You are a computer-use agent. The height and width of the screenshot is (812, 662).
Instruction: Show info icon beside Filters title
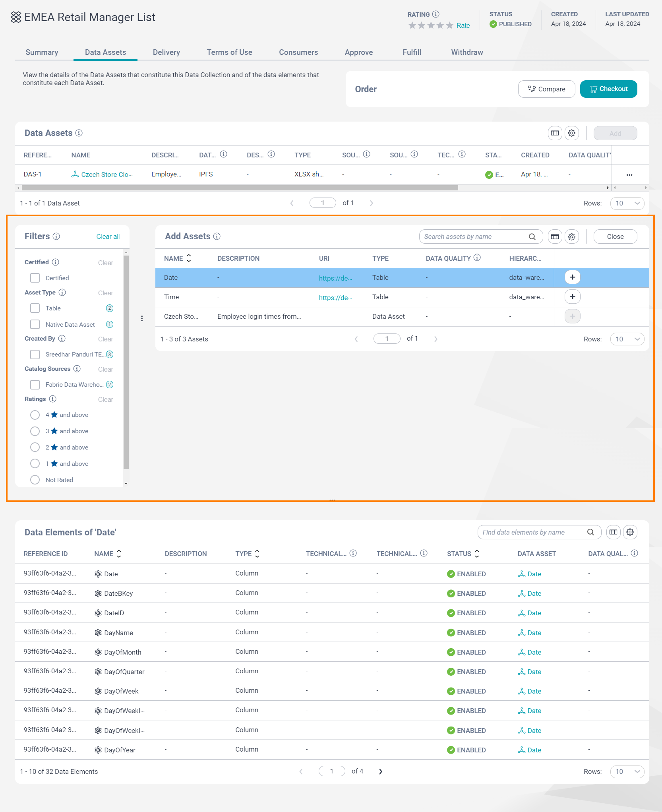pyautogui.click(x=56, y=236)
